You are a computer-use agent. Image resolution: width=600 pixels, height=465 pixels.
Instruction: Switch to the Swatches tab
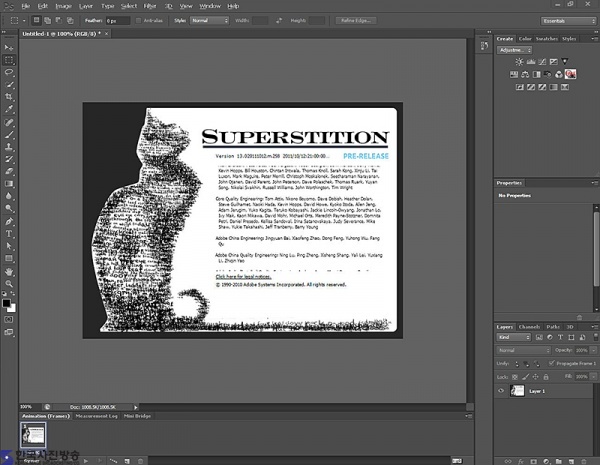point(546,39)
